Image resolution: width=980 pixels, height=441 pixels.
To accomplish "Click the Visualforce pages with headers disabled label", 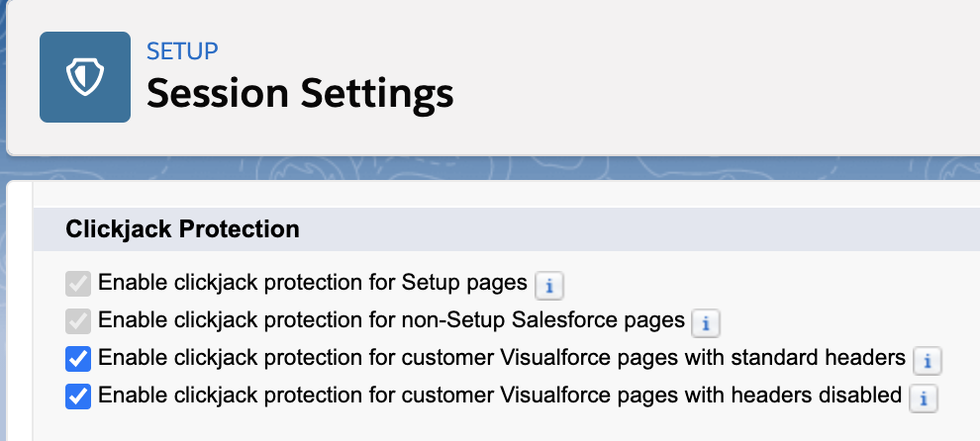I will [x=500, y=396].
